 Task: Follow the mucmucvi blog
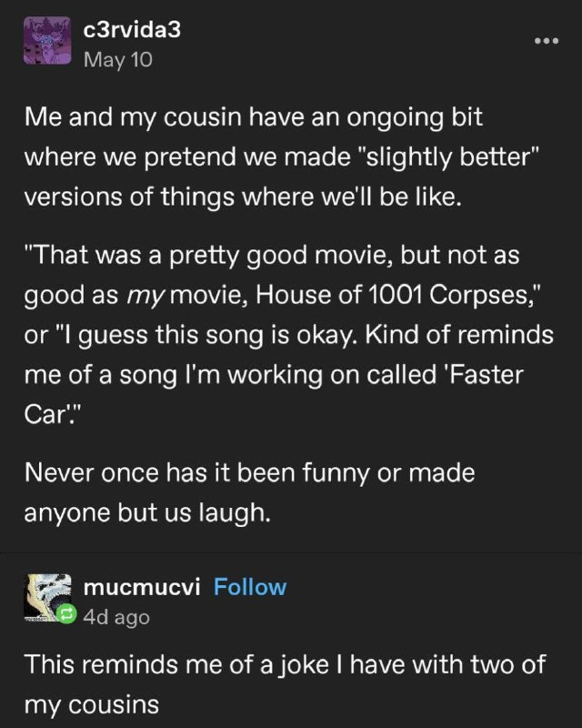(250, 587)
